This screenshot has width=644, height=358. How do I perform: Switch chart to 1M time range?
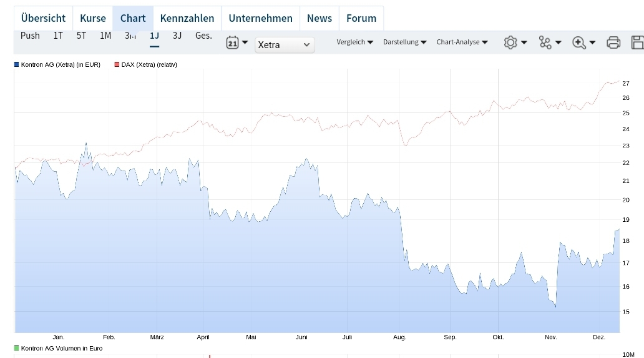[105, 36]
